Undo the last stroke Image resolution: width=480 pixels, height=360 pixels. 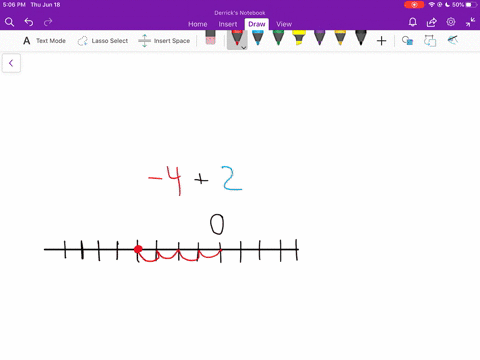tap(29, 22)
